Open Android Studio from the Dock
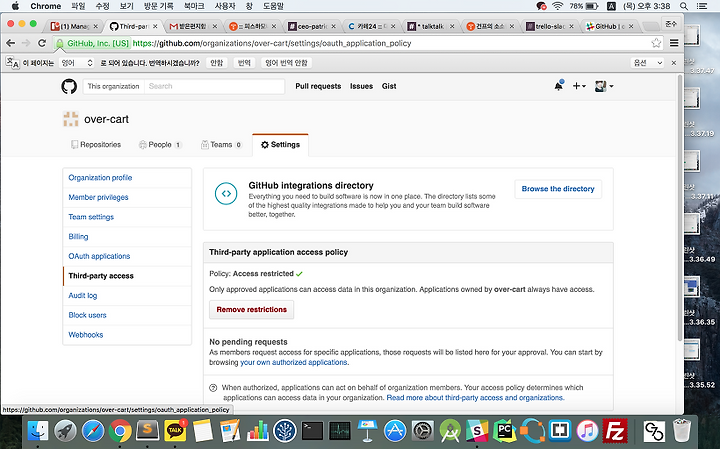Viewport: 720px width, 449px height. click(x=450, y=431)
